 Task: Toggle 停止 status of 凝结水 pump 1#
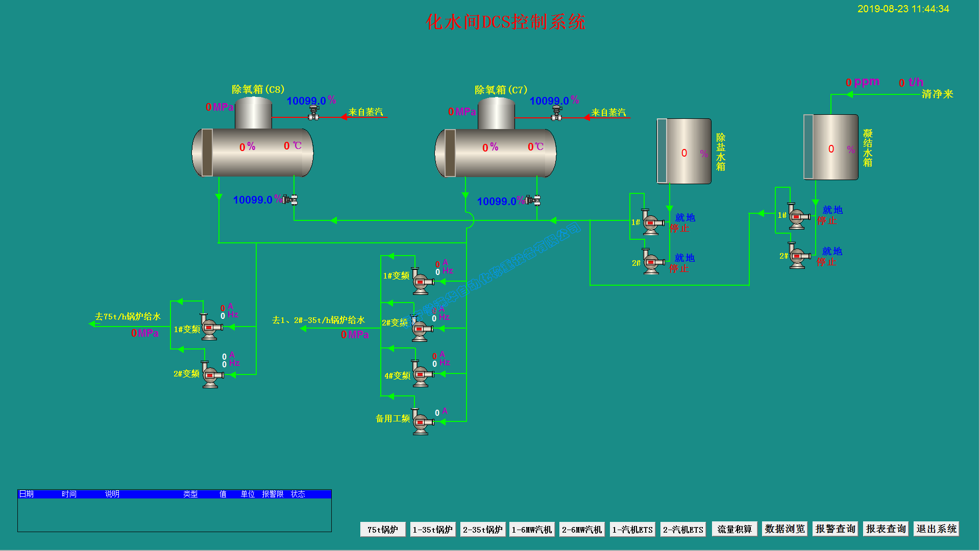tap(827, 221)
